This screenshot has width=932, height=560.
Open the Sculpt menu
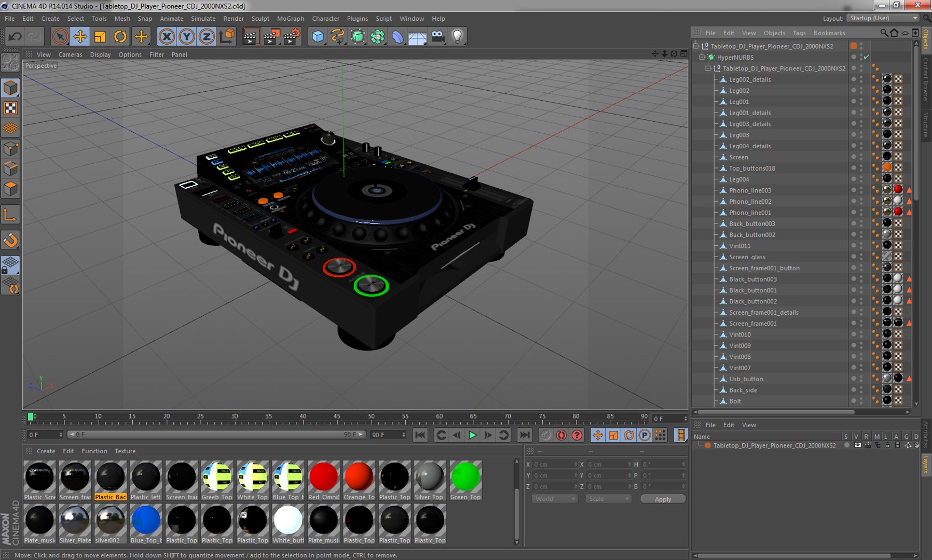click(260, 18)
